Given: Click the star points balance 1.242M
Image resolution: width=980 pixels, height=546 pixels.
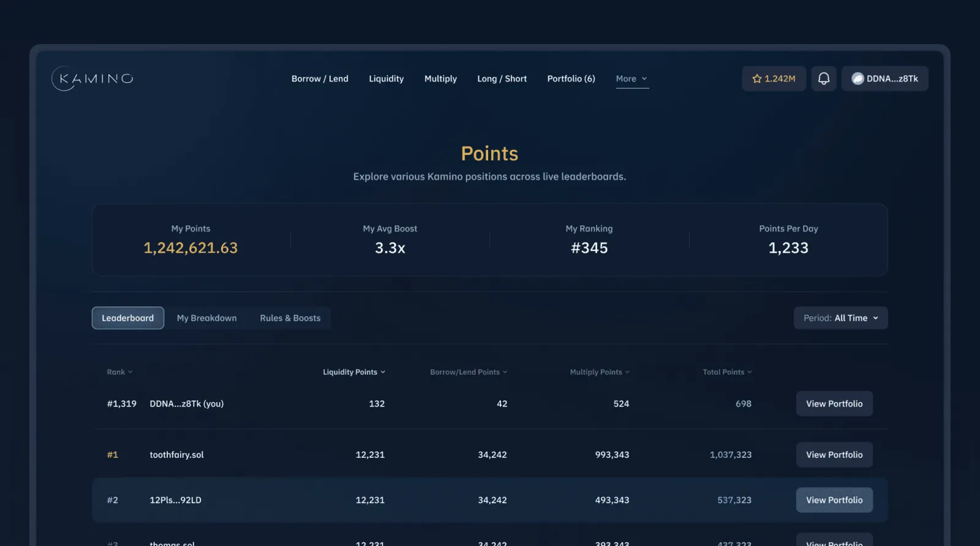Looking at the screenshot, I should [774, 78].
